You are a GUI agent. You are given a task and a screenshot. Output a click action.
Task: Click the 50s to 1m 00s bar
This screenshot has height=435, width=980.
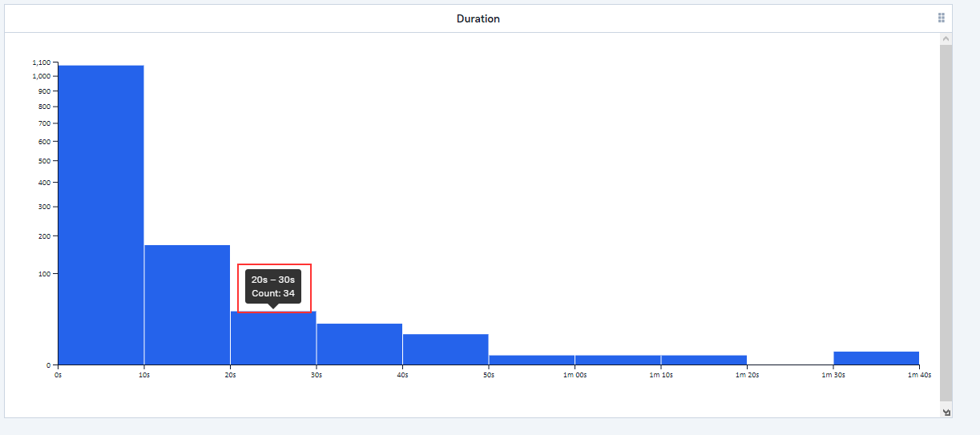tap(531, 360)
